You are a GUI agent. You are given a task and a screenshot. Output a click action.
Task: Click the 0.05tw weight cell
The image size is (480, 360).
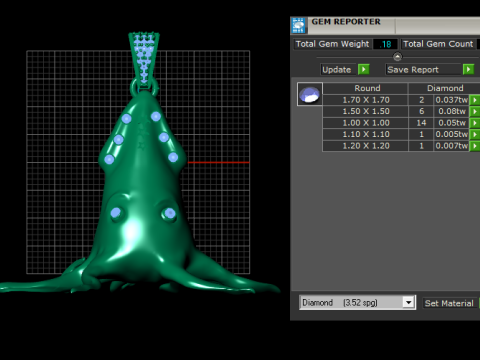click(x=452, y=123)
